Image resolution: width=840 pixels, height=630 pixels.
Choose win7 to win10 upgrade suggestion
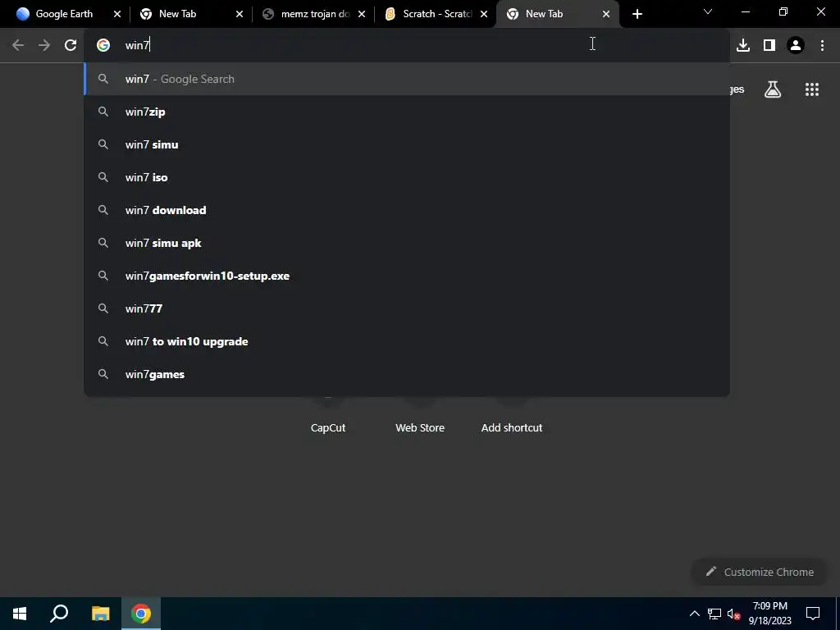(x=407, y=341)
